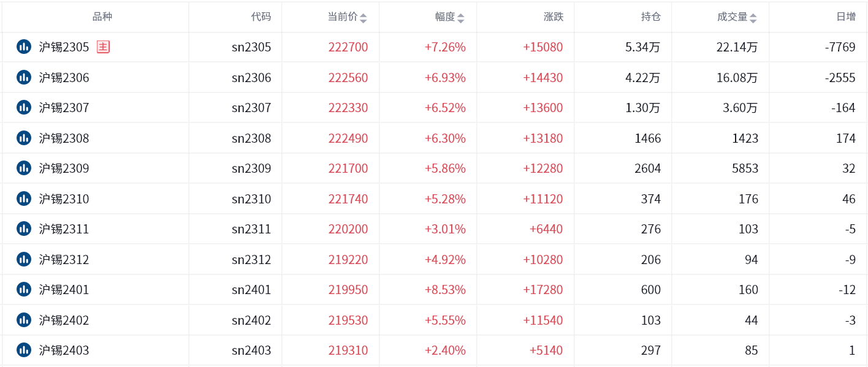Open chart icon for 沪锡2305
Viewport: 868px width, 367px height.
24,47
